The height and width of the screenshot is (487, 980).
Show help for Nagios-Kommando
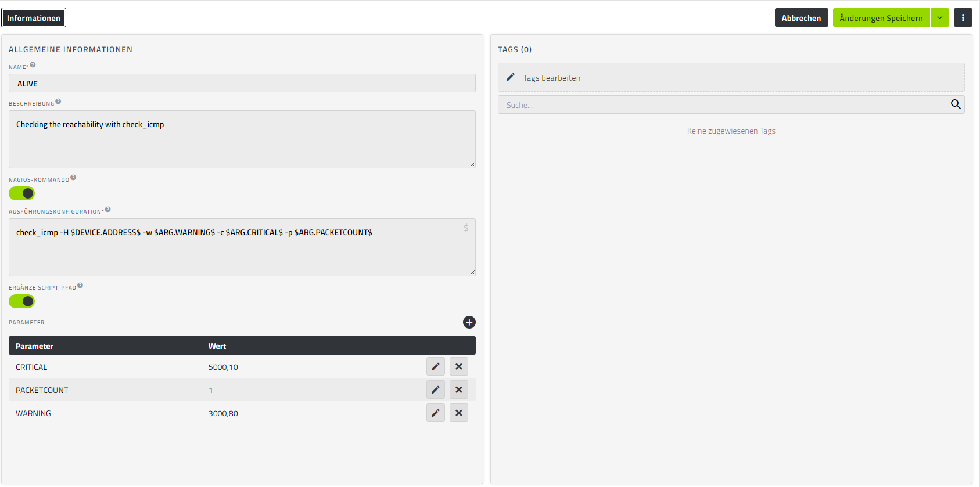(x=73, y=178)
